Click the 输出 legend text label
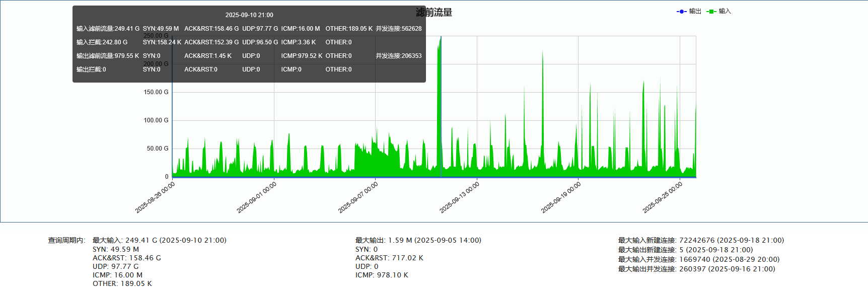 [x=695, y=11]
